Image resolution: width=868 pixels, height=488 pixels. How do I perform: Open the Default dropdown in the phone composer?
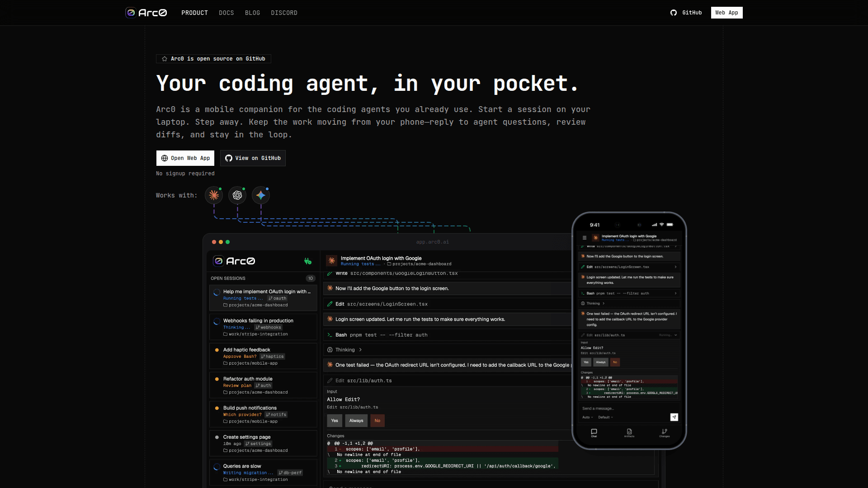(x=605, y=417)
